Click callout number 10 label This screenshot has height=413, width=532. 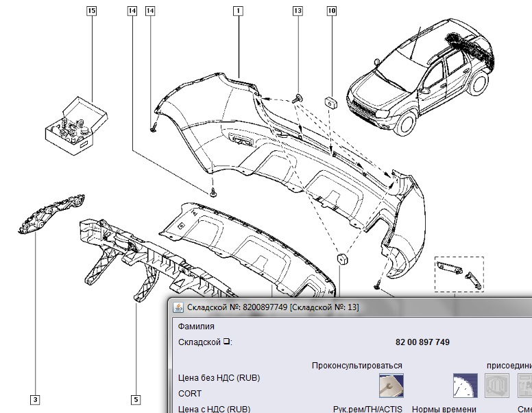tap(331, 11)
